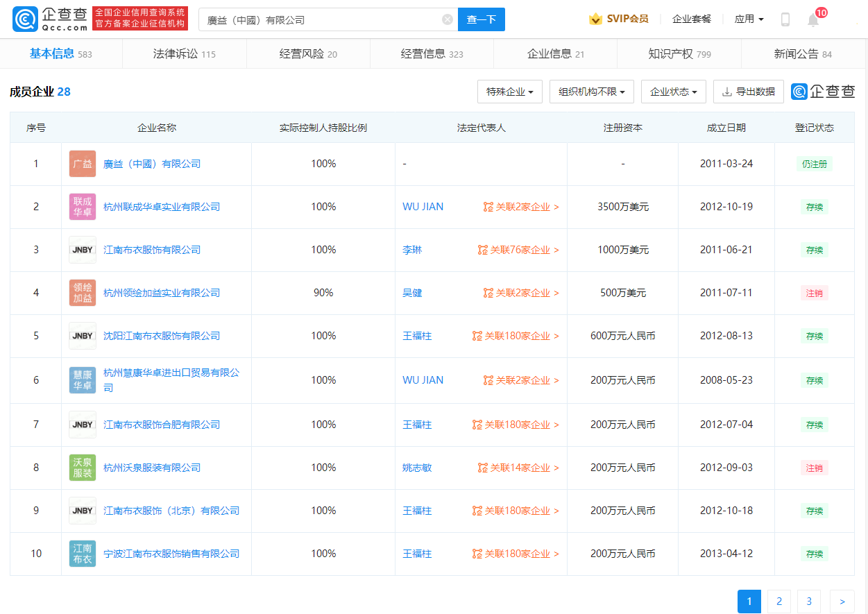Open the Qcc.com logo homepage

click(x=49, y=19)
